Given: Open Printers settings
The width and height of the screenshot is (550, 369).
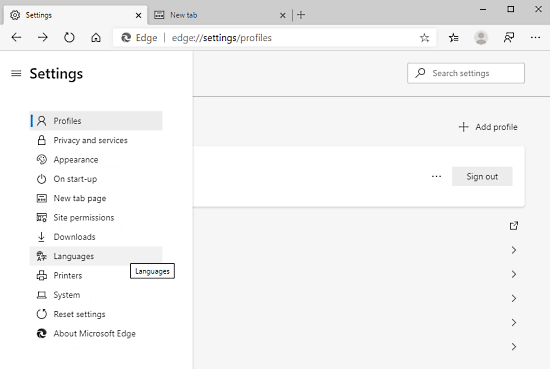Looking at the screenshot, I should tap(96, 275).
